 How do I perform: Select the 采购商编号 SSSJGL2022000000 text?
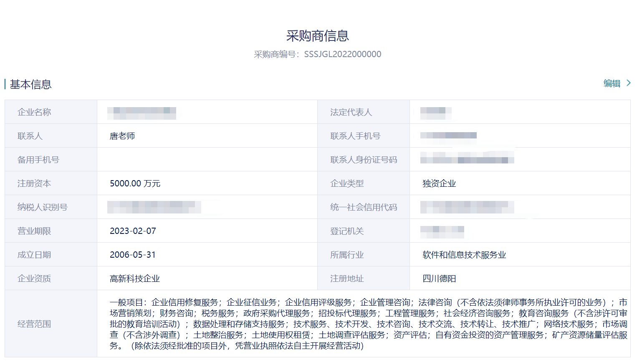click(317, 54)
